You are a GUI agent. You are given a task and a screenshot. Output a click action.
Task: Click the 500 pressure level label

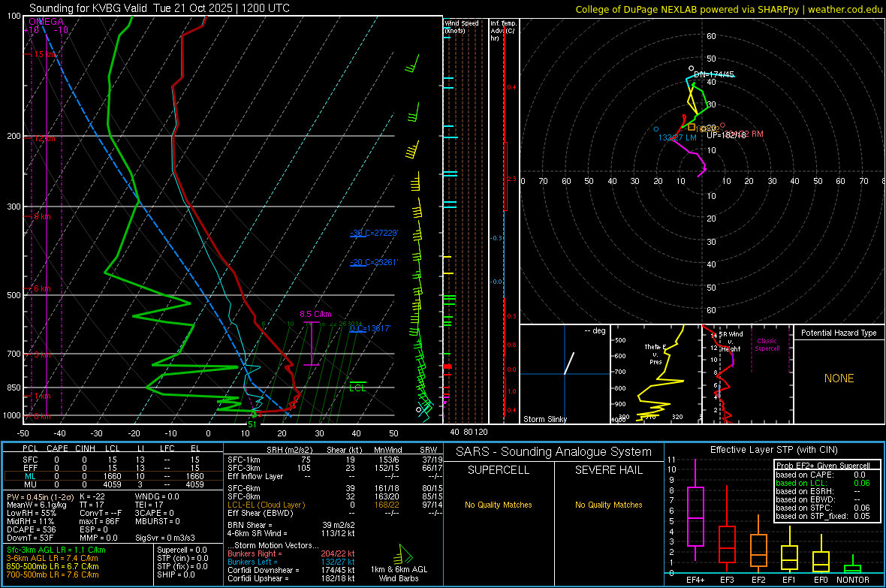click(14, 295)
